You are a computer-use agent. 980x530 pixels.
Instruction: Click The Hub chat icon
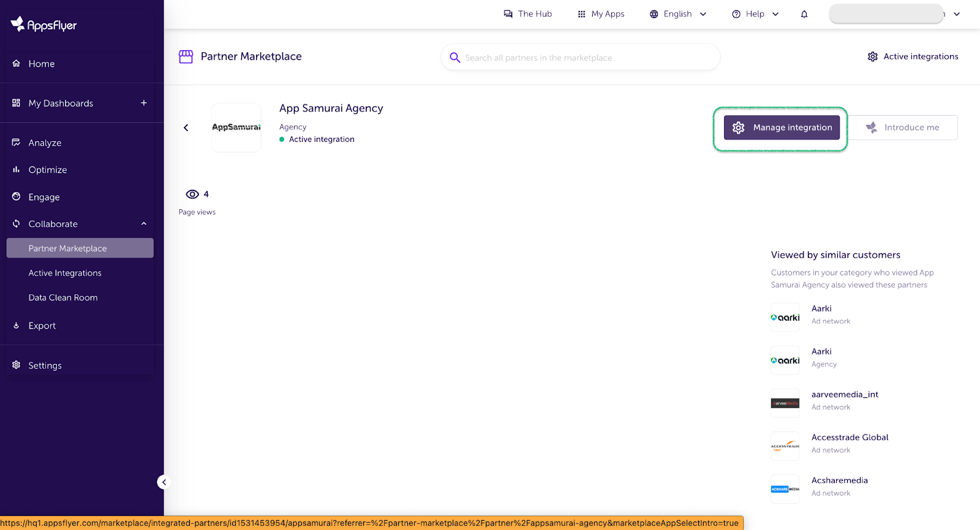[x=508, y=13]
